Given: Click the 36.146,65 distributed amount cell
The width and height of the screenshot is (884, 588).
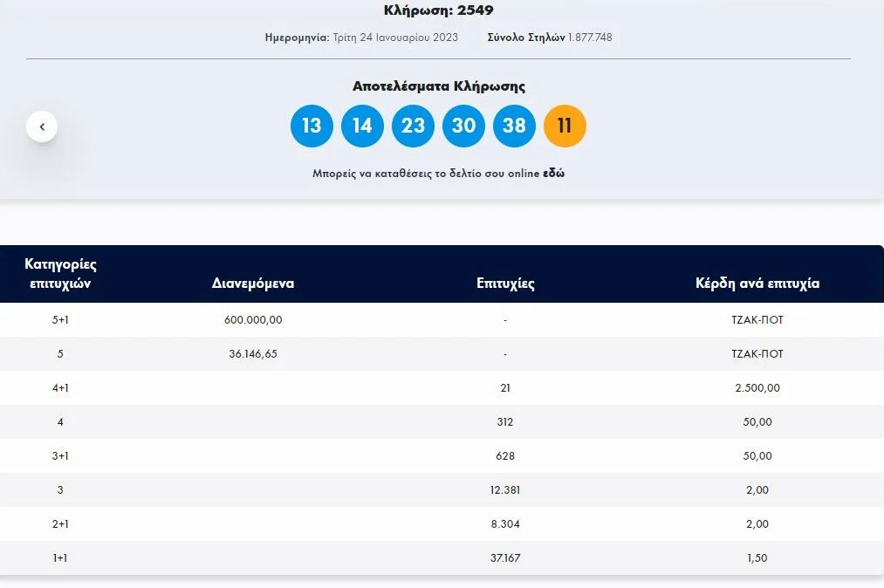Looking at the screenshot, I should click(253, 354).
